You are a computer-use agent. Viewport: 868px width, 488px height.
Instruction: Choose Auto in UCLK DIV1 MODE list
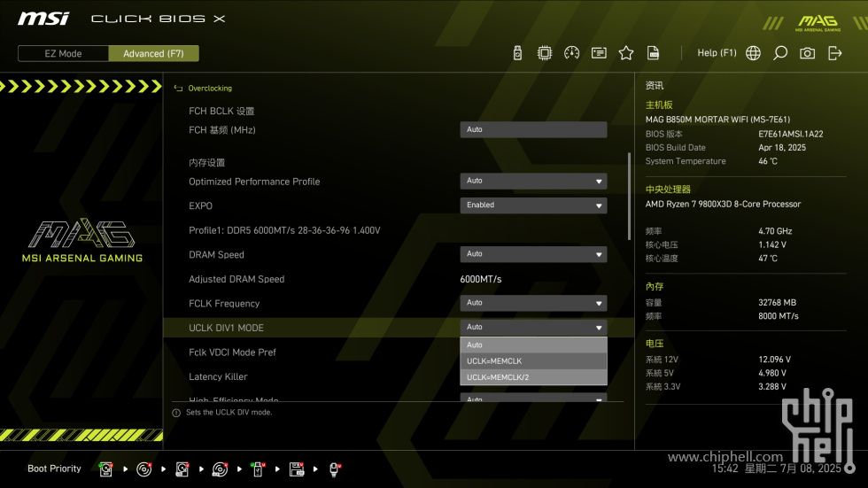533,345
